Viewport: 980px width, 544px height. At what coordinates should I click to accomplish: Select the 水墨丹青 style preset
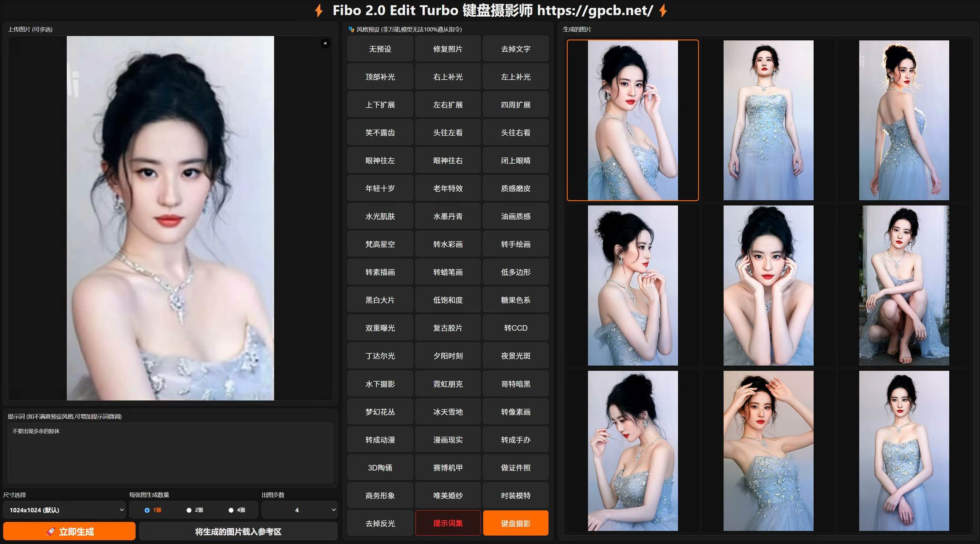pos(448,217)
